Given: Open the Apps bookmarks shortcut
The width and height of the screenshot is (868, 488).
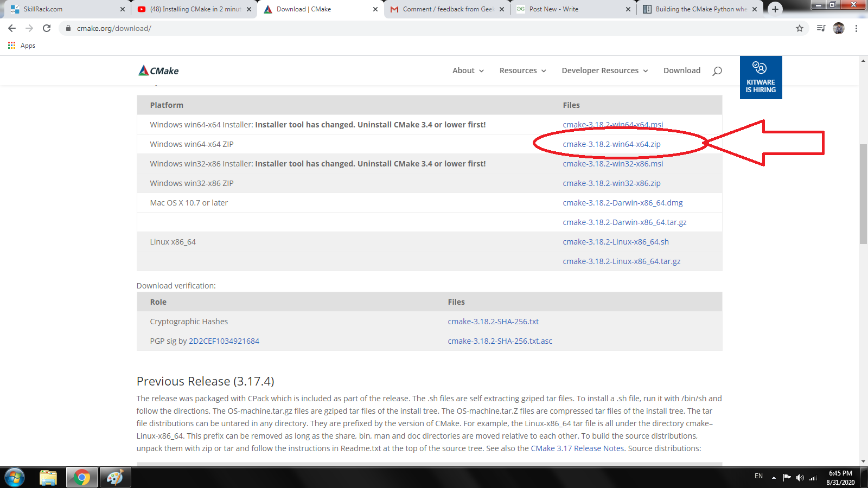Looking at the screenshot, I should click(x=22, y=46).
